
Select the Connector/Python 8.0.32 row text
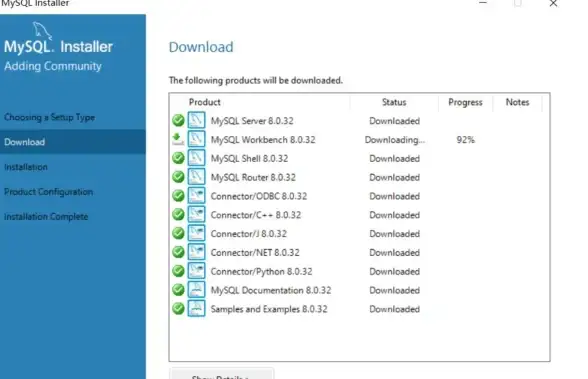(261, 271)
